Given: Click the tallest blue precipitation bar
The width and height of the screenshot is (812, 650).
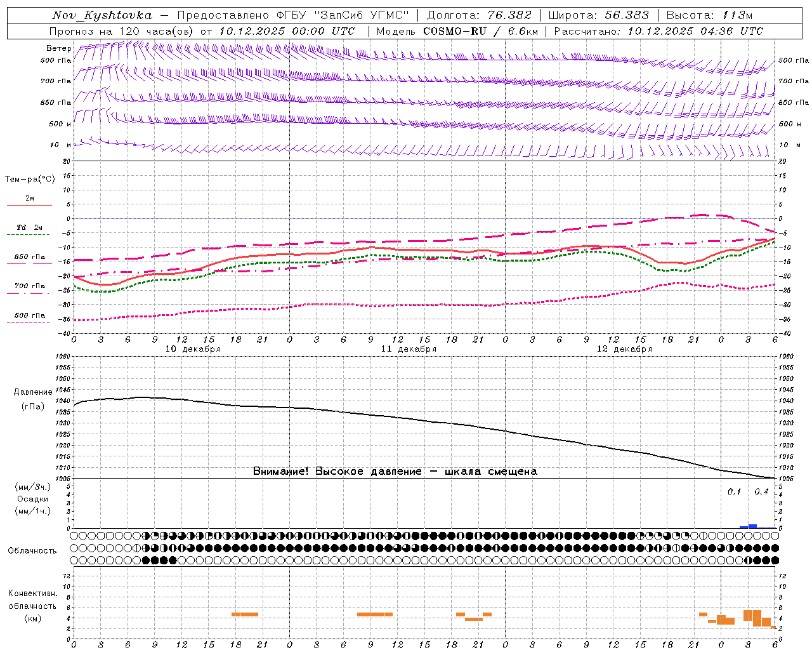Looking at the screenshot, I should [752, 526].
